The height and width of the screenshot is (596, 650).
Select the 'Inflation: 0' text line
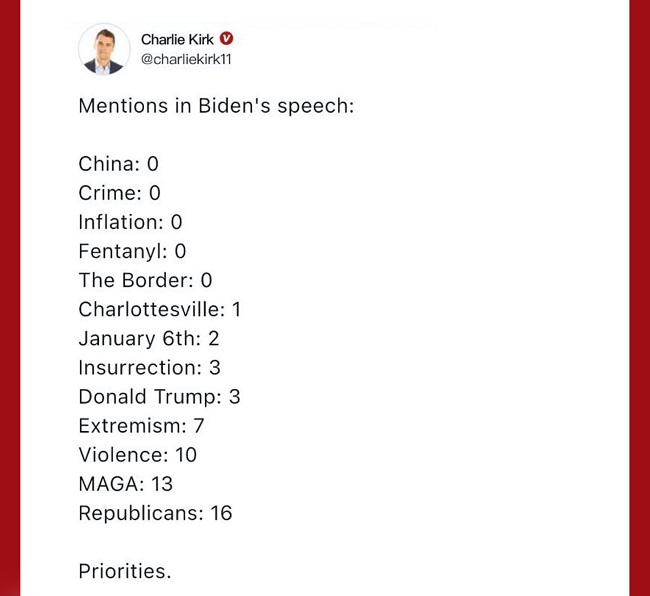131,222
